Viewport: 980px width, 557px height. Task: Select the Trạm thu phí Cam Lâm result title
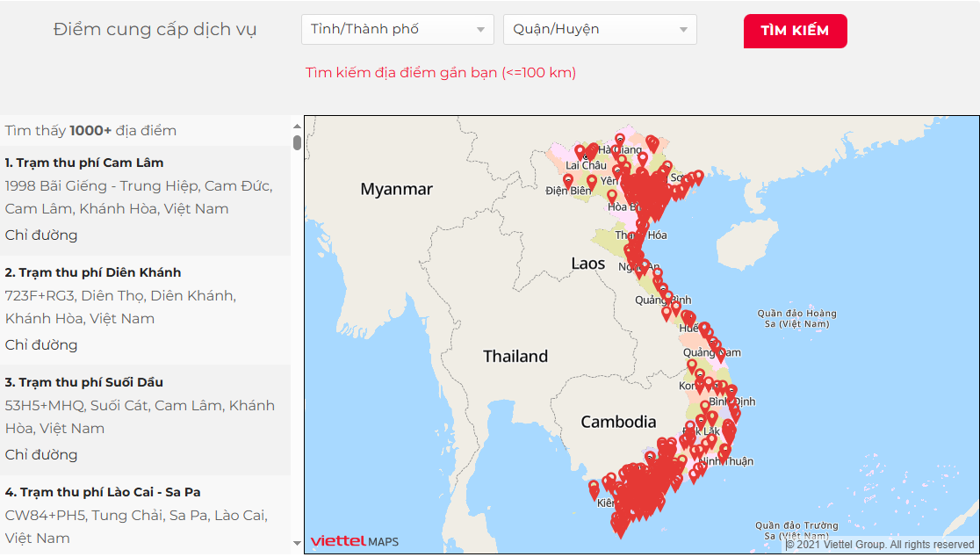[x=84, y=163]
